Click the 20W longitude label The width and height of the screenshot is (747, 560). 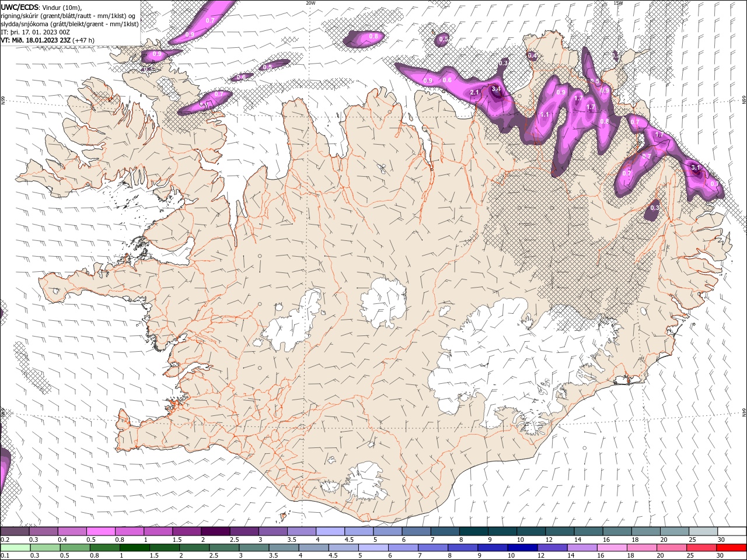pyautogui.click(x=311, y=3)
